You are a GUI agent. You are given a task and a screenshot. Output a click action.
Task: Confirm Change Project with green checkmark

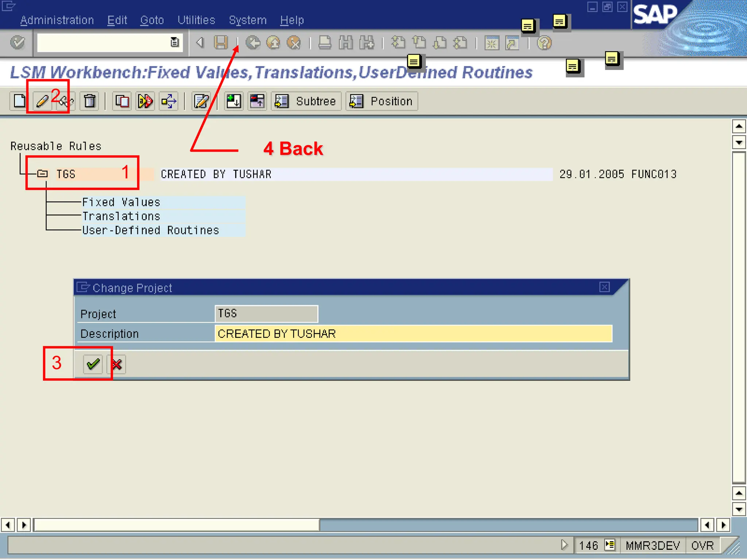pos(93,364)
